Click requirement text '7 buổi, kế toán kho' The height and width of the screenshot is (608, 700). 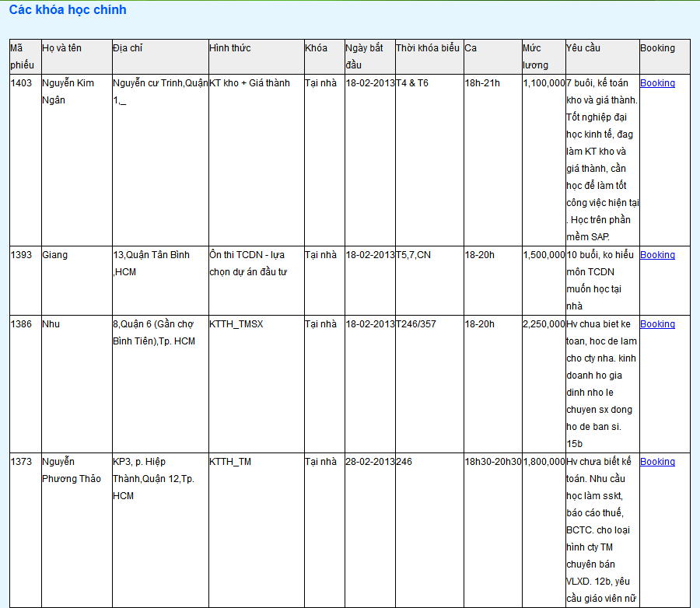602,92
